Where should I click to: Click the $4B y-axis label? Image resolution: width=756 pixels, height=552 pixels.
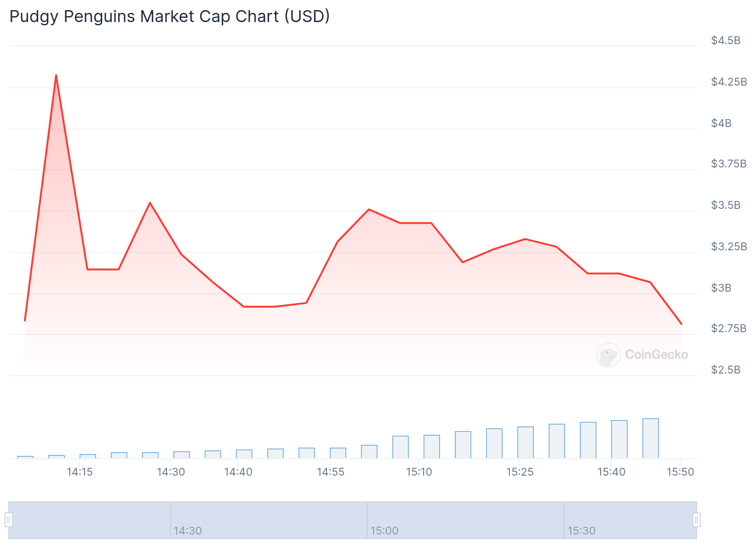[721, 123]
